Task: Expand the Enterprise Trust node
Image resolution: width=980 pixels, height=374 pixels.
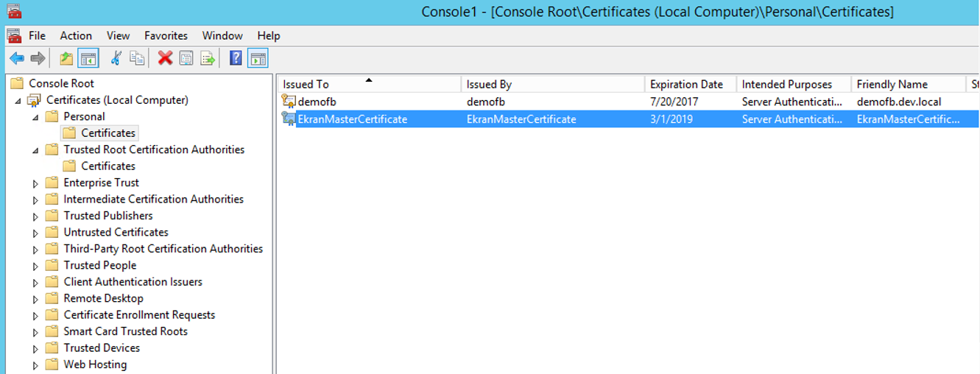Action: point(35,183)
